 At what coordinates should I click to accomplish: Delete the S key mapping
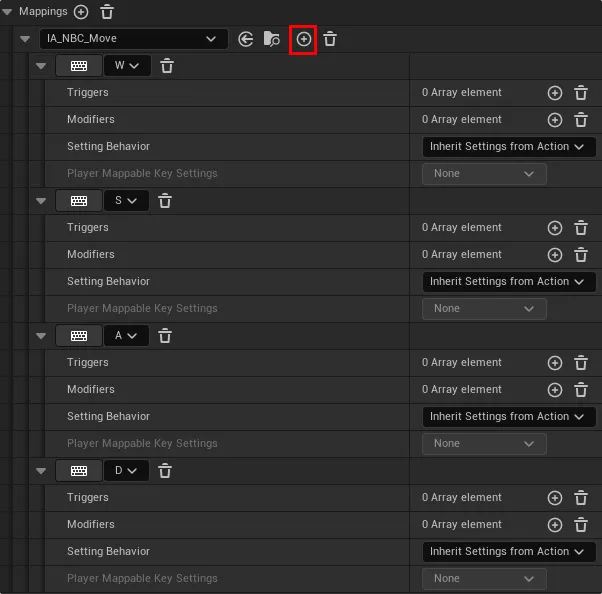point(165,201)
